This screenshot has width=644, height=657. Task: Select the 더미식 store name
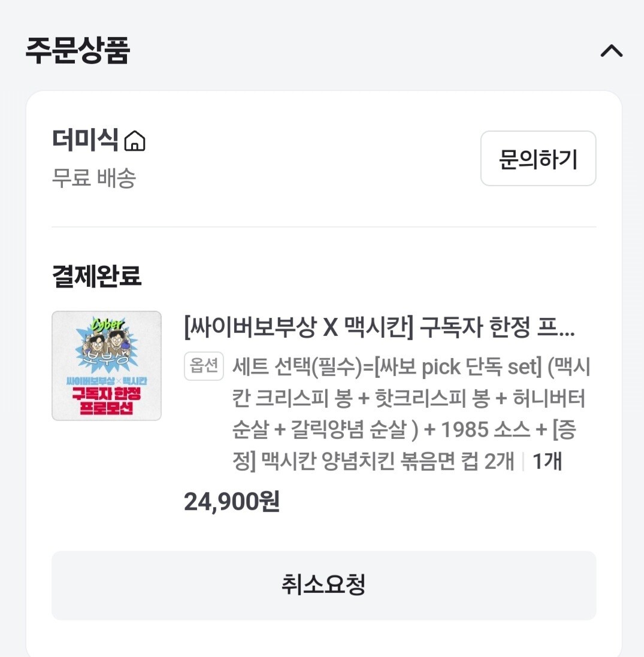[x=85, y=140]
